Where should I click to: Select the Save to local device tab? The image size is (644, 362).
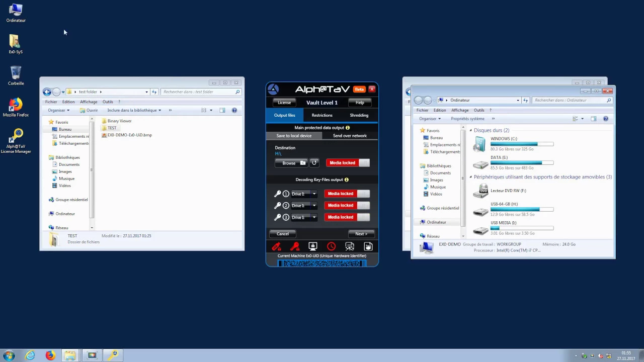294,136
